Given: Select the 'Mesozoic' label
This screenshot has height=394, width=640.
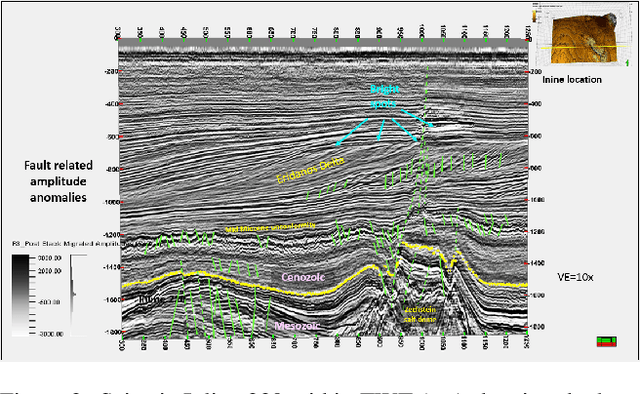Looking at the screenshot, I should (x=297, y=326).
